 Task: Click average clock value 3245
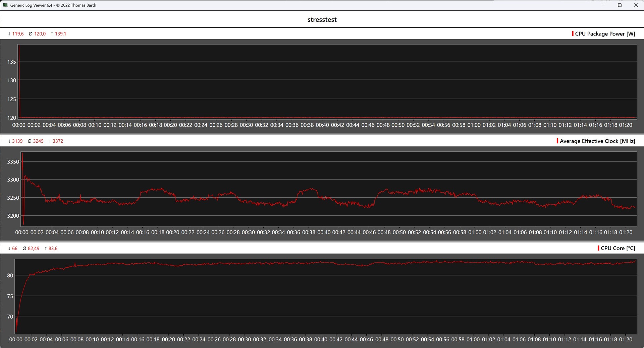[38, 141]
